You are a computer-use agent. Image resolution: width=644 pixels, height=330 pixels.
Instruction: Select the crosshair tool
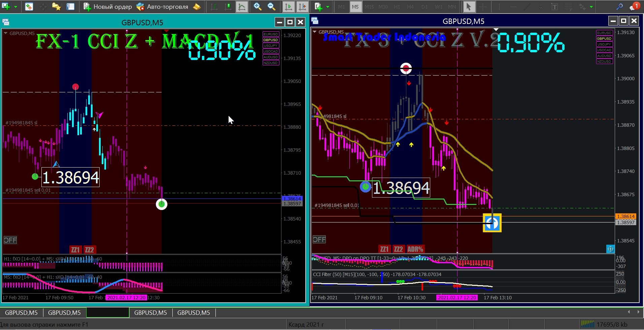click(x=482, y=6)
